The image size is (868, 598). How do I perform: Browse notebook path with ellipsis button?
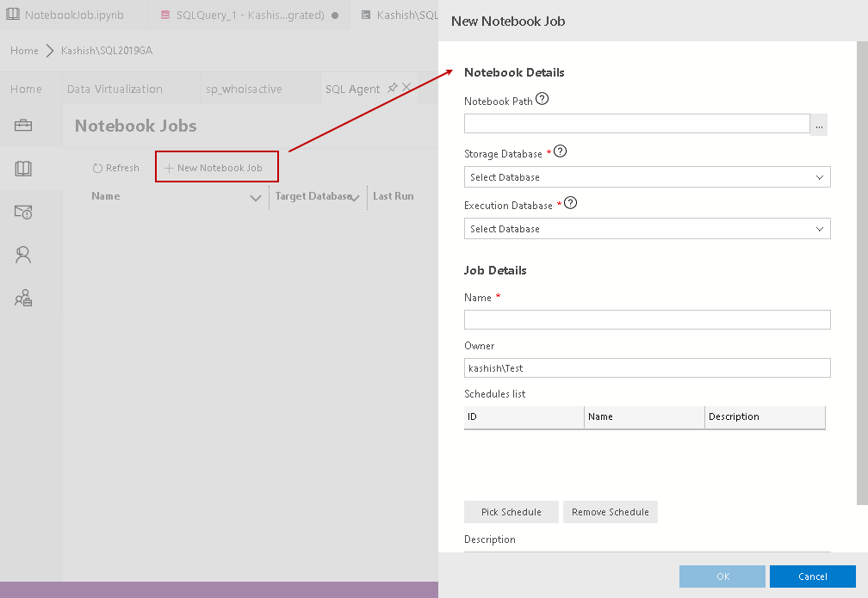coord(819,125)
